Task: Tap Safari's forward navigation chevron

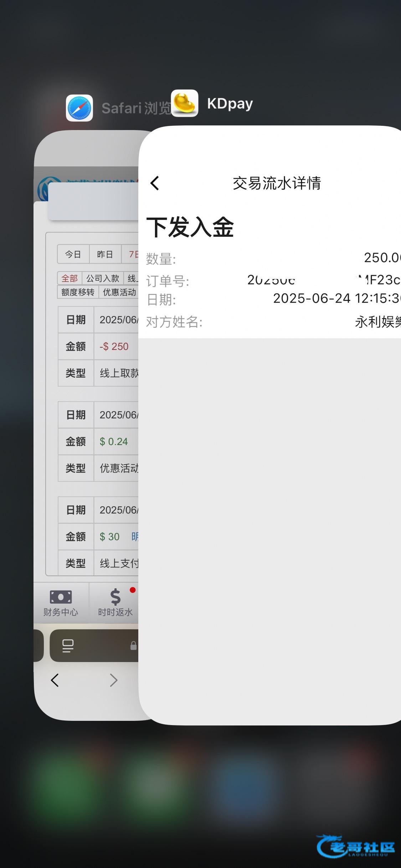Action: click(x=114, y=680)
